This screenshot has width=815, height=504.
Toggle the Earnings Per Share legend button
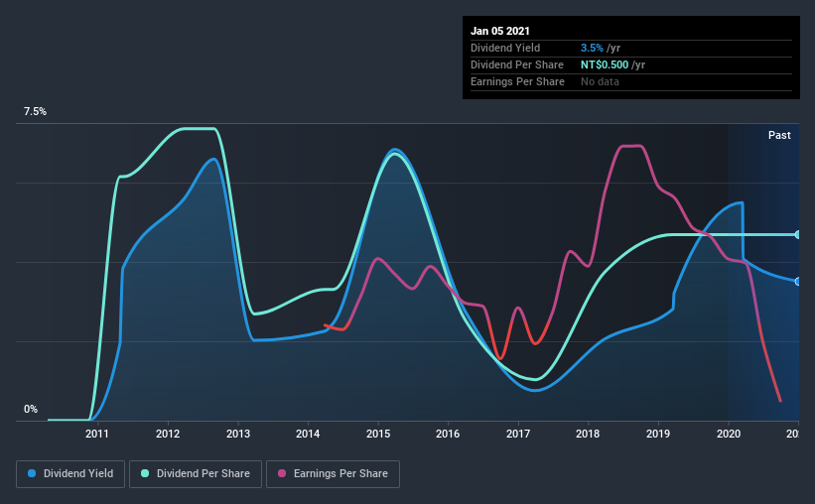[333, 474]
